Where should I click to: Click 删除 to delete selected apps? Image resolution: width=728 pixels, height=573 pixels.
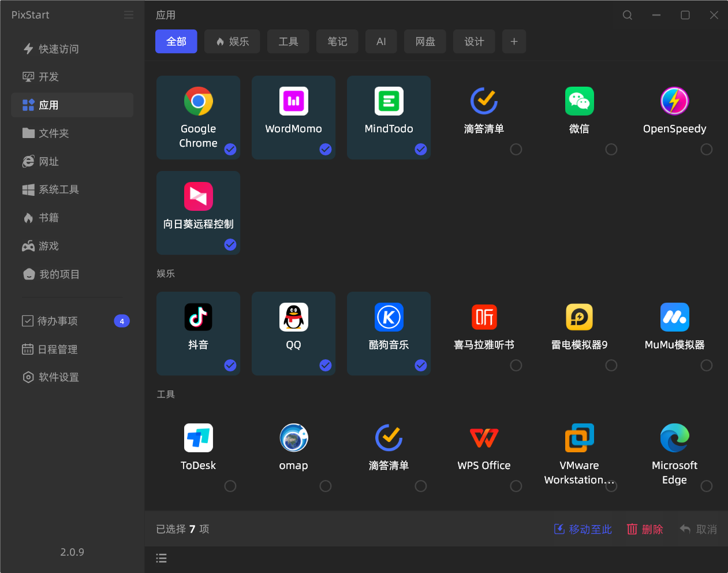tap(645, 529)
